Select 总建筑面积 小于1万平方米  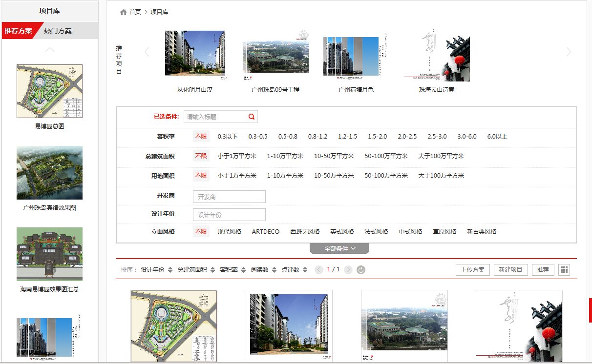(x=237, y=156)
